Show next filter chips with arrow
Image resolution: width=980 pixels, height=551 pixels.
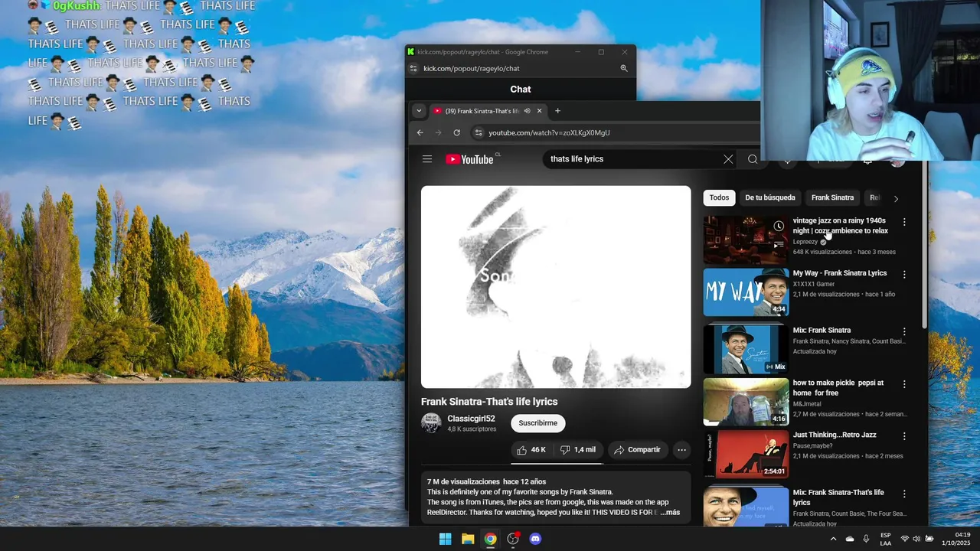coord(896,198)
